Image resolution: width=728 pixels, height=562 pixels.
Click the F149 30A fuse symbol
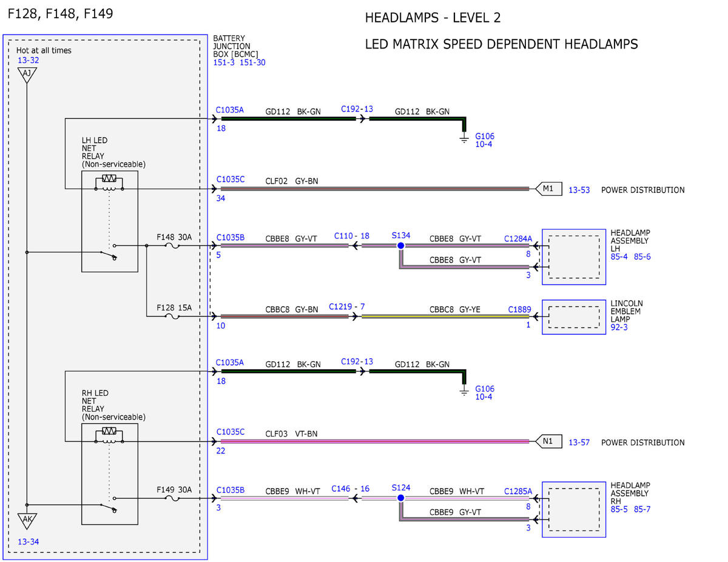[x=172, y=498]
